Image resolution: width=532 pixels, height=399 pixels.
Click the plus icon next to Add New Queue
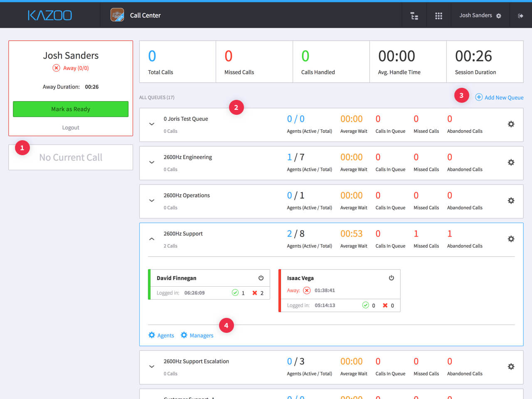(479, 97)
